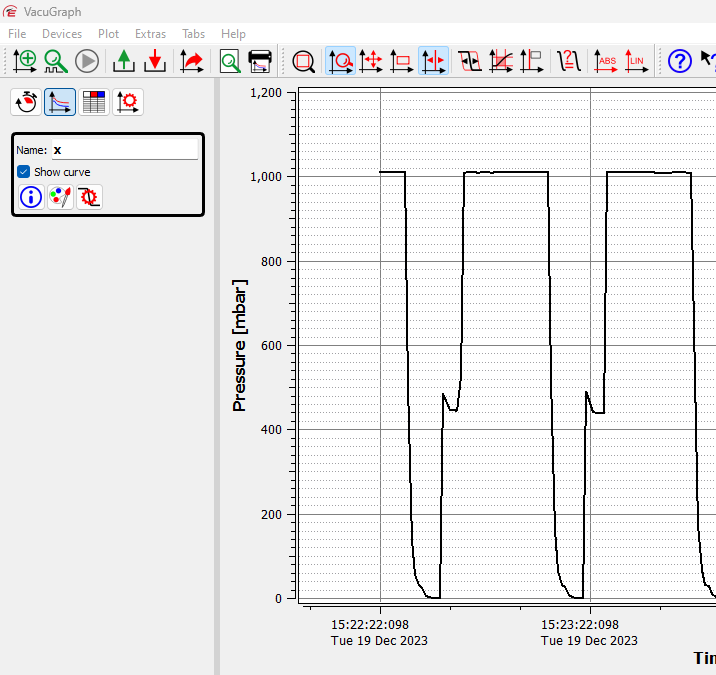716x675 pixels.
Task: Open the stopwatch recording panel icon
Action: (x=26, y=102)
